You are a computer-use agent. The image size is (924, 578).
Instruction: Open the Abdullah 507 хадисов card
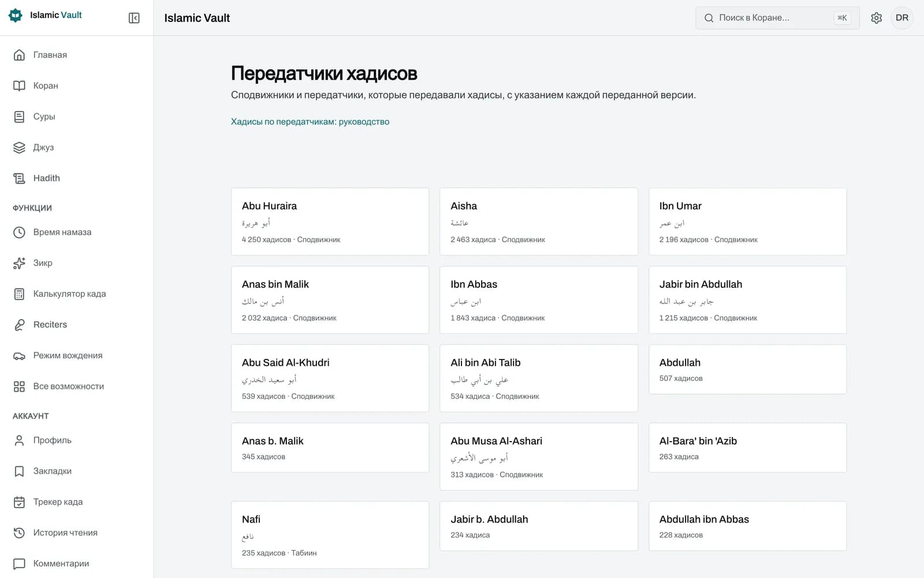tap(747, 369)
